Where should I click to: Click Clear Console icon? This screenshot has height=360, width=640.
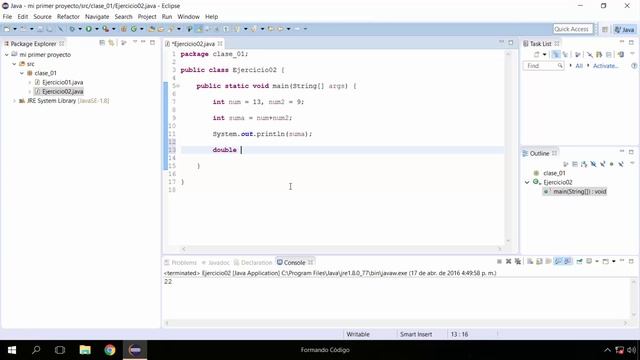530,261
